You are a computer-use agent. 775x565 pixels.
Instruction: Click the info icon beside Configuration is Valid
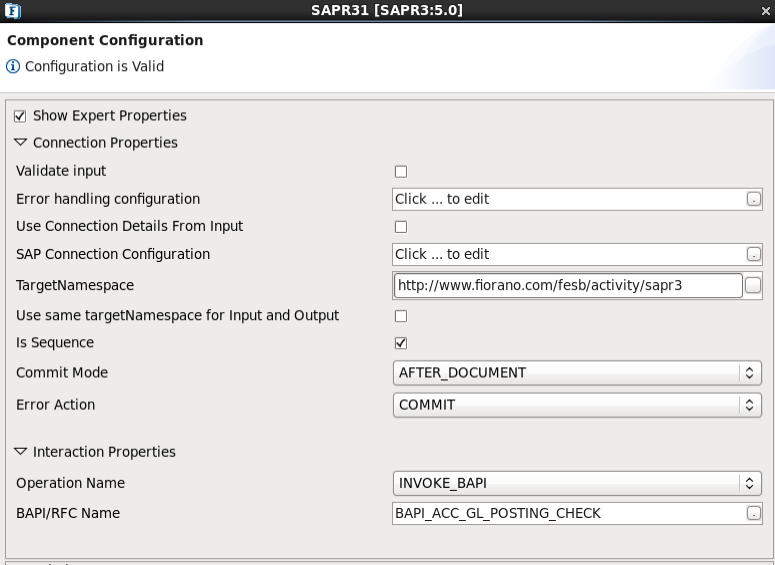[x=13, y=66]
